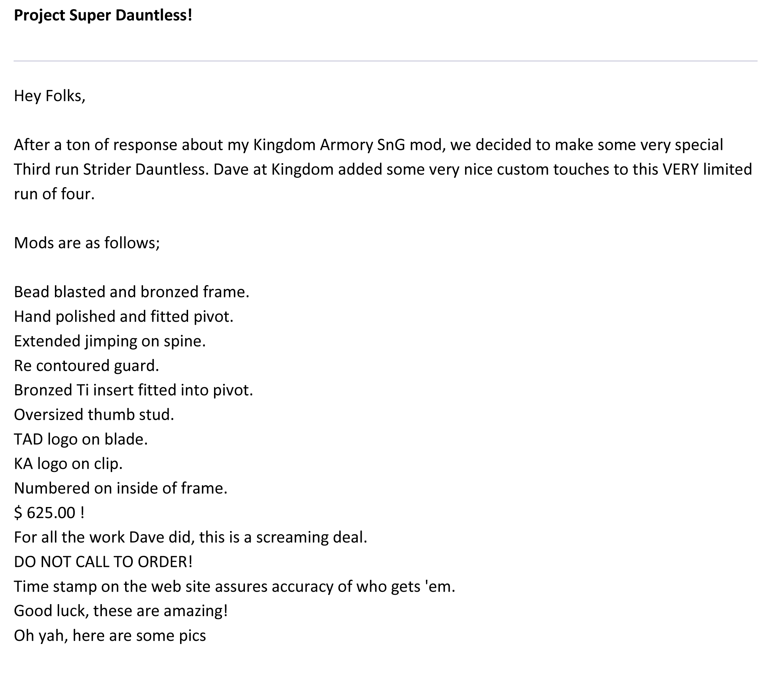Click 'Hand polished and fitted pivot.' line
Screen dimensions: 784x690
point(124,317)
